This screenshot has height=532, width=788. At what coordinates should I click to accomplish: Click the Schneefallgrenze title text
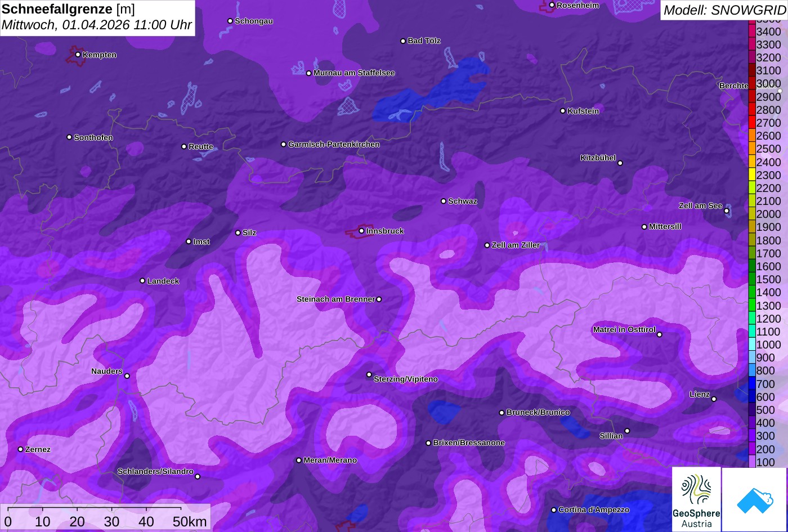point(57,10)
